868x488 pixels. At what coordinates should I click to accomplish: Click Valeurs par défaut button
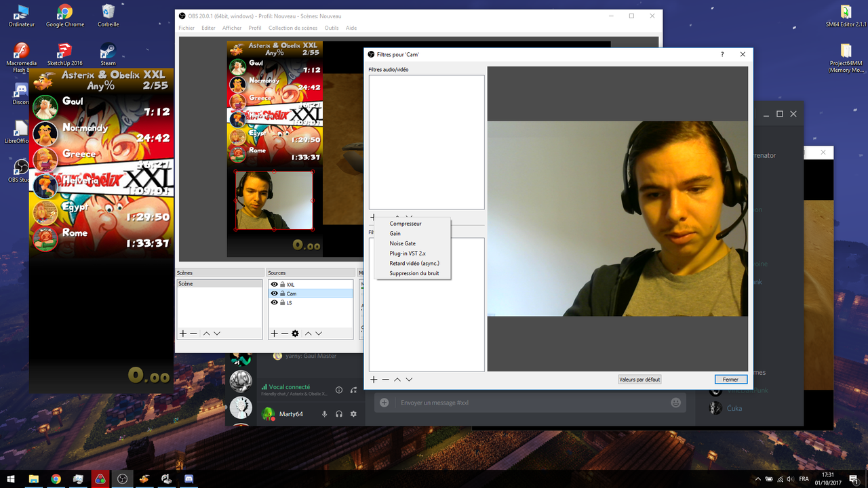[x=639, y=380]
